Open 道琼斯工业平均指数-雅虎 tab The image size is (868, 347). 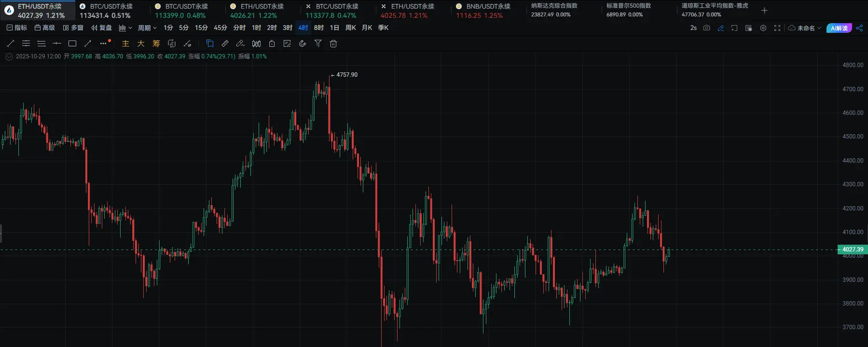(x=715, y=11)
